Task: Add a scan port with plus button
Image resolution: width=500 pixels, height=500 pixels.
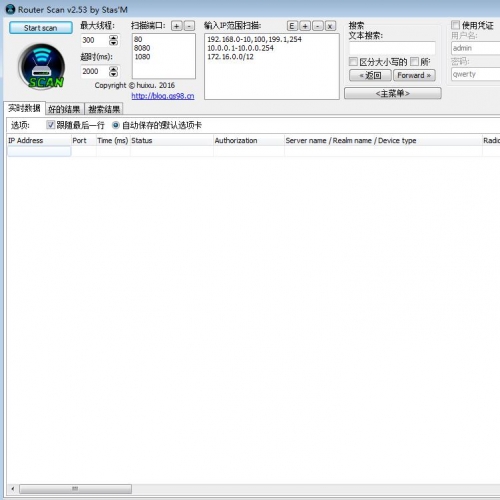Action: (x=177, y=26)
